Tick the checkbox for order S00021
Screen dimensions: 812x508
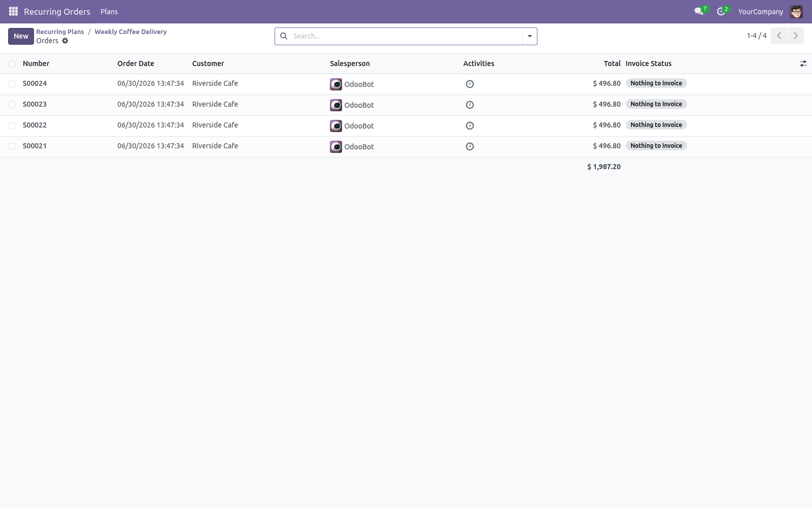click(x=12, y=146)
